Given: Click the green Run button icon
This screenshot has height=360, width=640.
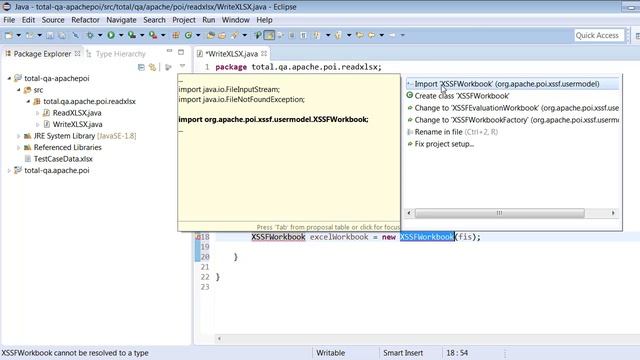Looking at the screenshot, I should 111,36.
